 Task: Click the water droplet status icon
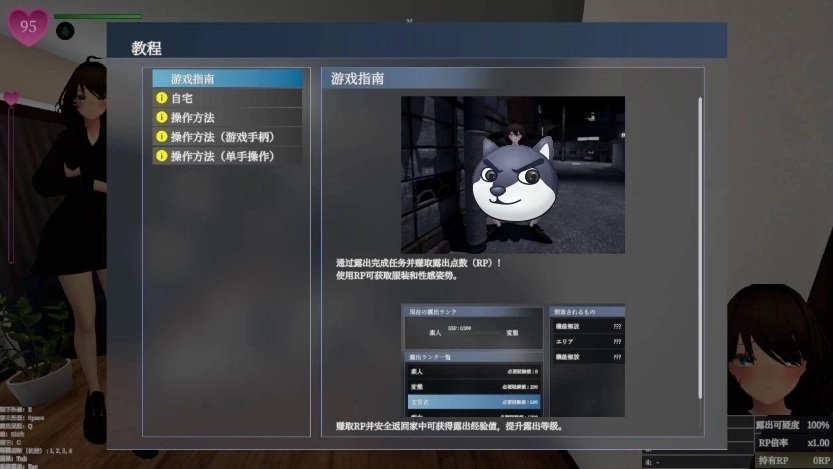(x=65, y=31)
